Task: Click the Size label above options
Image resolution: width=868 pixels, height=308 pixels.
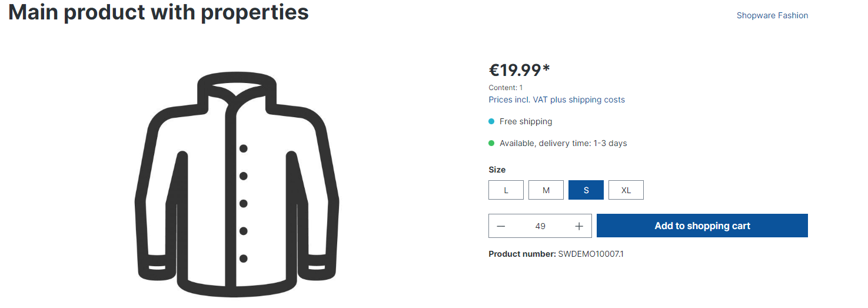Action: click(497, 170)
